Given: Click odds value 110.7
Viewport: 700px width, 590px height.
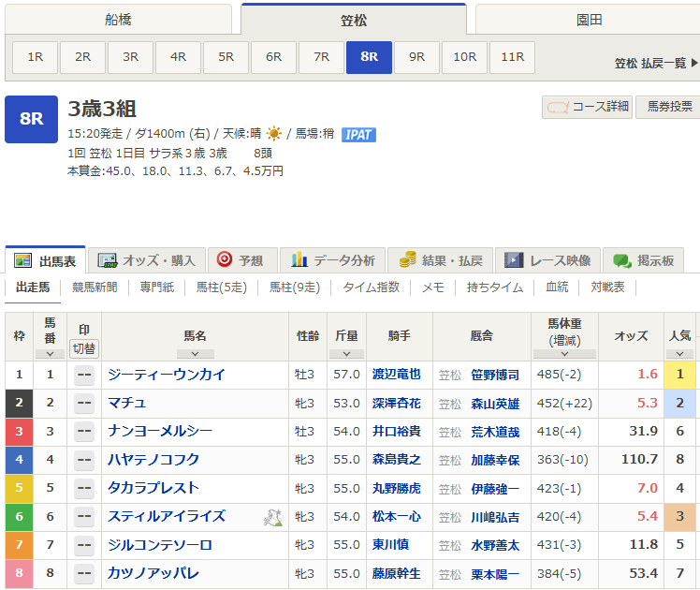Looking at the screenshot, I should coord(639,459).
